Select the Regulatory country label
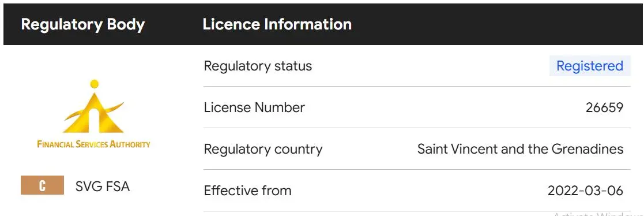 point(263,150)
